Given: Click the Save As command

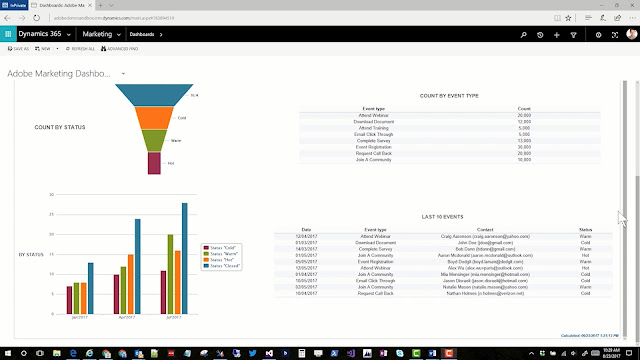Looking at the screenshot, I should [18, 49].
